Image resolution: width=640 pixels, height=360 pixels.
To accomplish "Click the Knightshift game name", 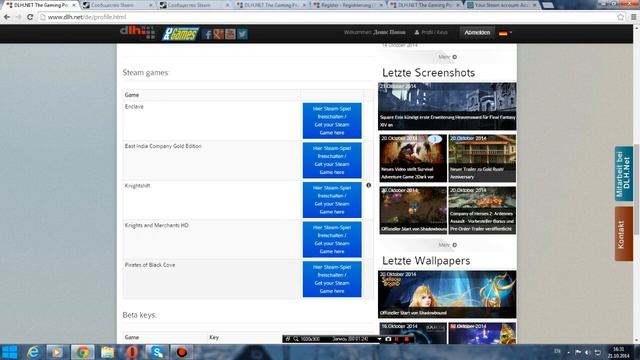I will click(x=138, y=186).
